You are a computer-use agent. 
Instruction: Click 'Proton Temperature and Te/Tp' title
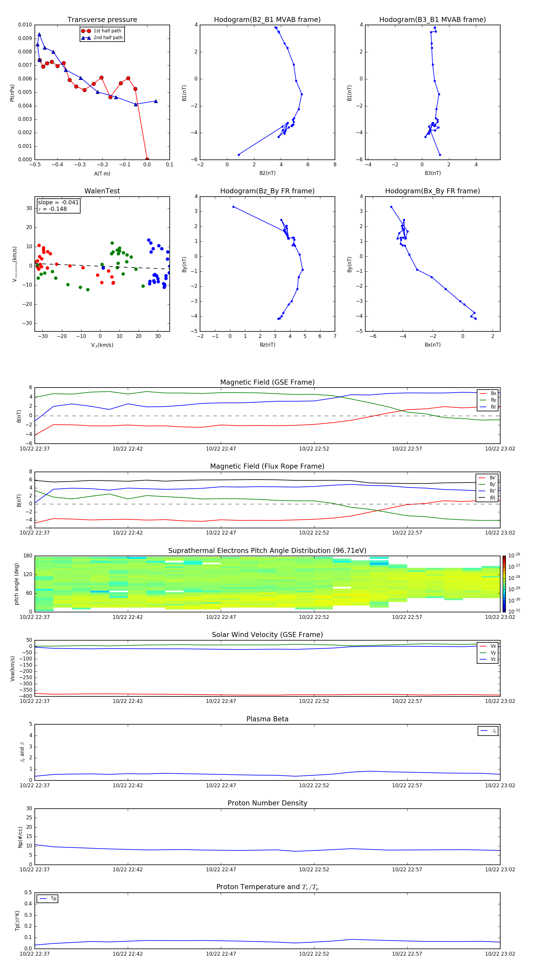pos(267,887)
